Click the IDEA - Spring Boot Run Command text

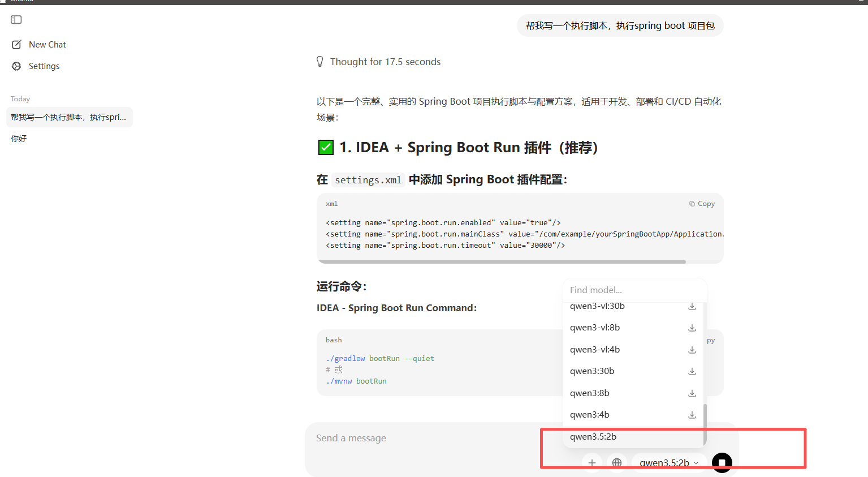click(x=396, y=308)
